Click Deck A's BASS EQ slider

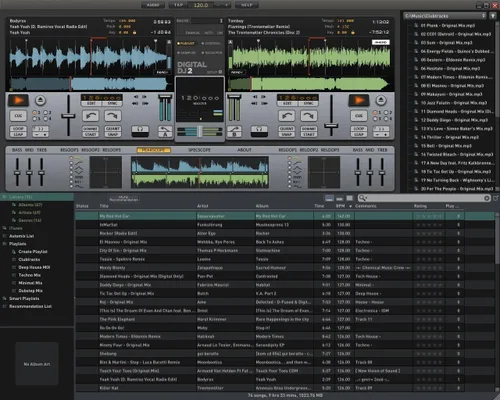pyautogui.click(x=17, y=172)
